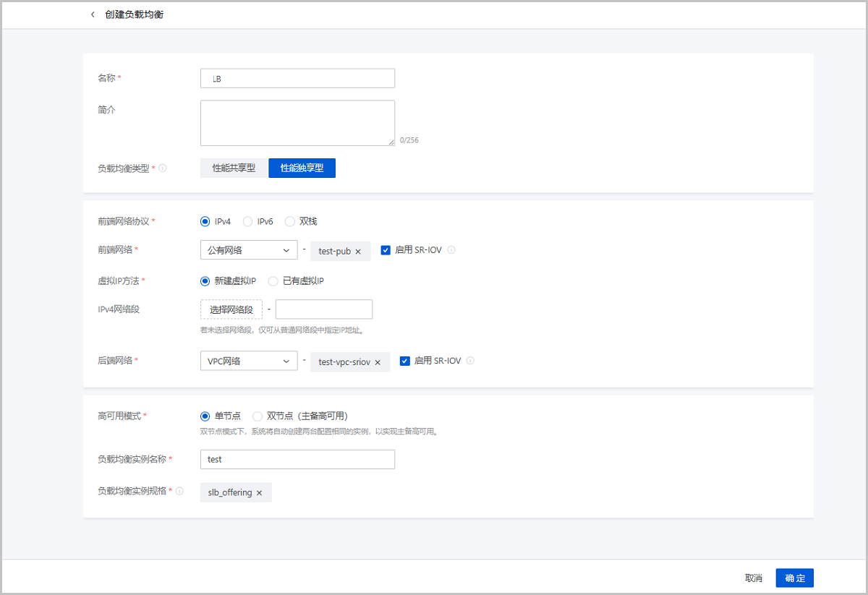This screenshot has width=868, height=595.
Task: Click info icon next to backend 启用 SR-IOV
Action: point(470,361)
